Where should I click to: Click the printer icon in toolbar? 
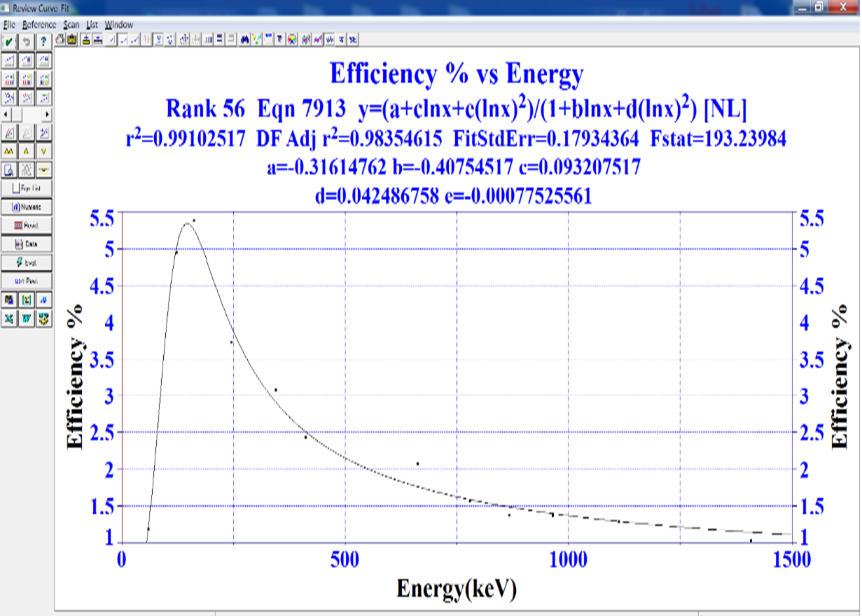pos(61,39)
